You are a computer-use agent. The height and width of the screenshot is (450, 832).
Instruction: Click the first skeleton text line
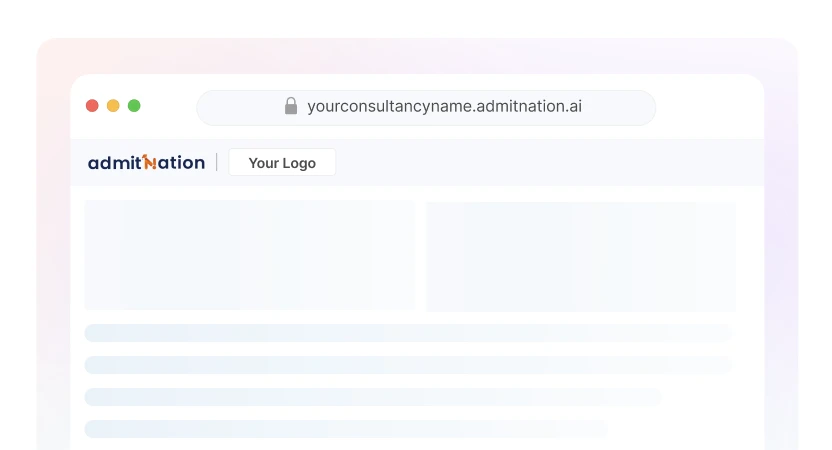click(x=408, y=333)
